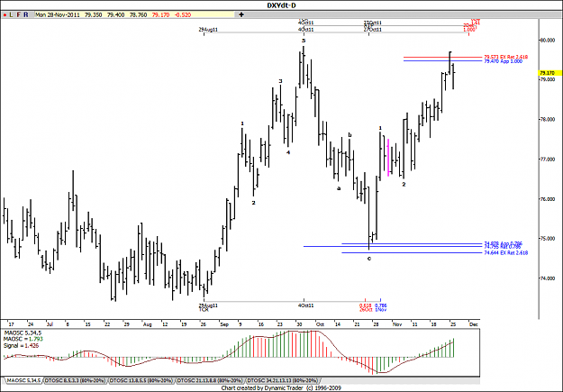The image size is (563, 392).
Task: Click the Dec label on date axis
Action: [x=474, y=324]
